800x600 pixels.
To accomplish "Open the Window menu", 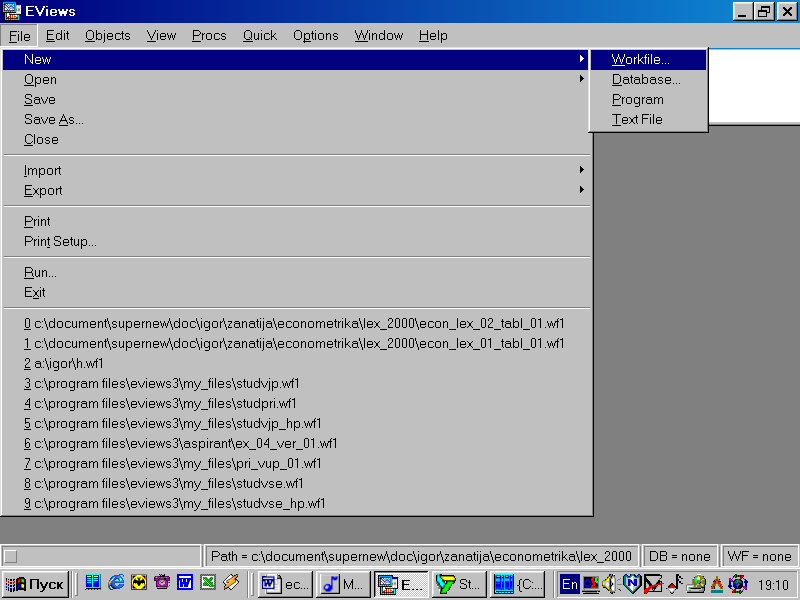I will tap(379, 36).
